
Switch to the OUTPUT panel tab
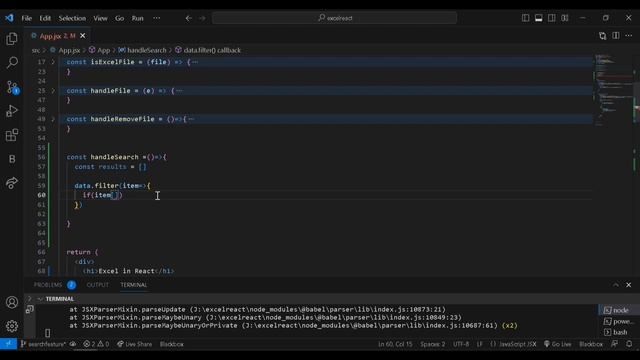coord(98,285)
